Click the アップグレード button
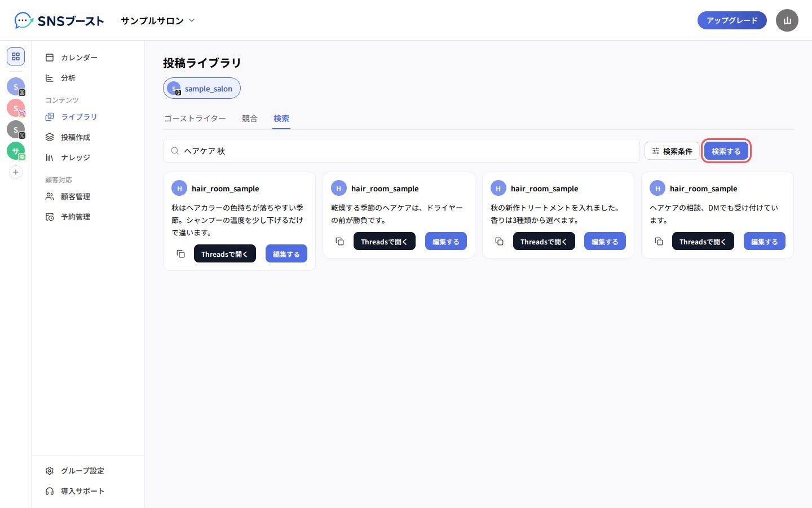The width and height of the screenshot is (812, 508). [732, 20]
